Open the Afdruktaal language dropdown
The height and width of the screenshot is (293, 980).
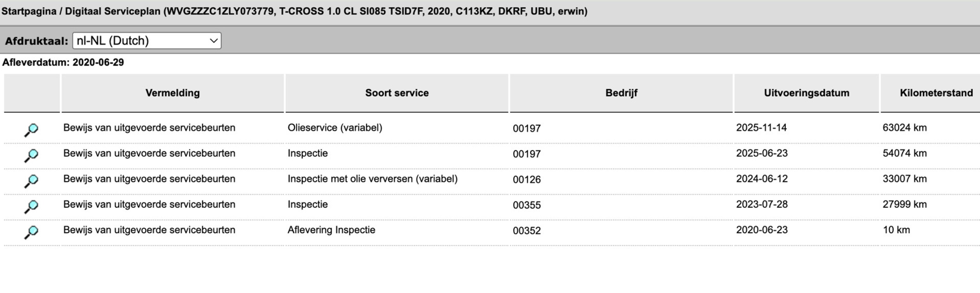tap(146, 41)
